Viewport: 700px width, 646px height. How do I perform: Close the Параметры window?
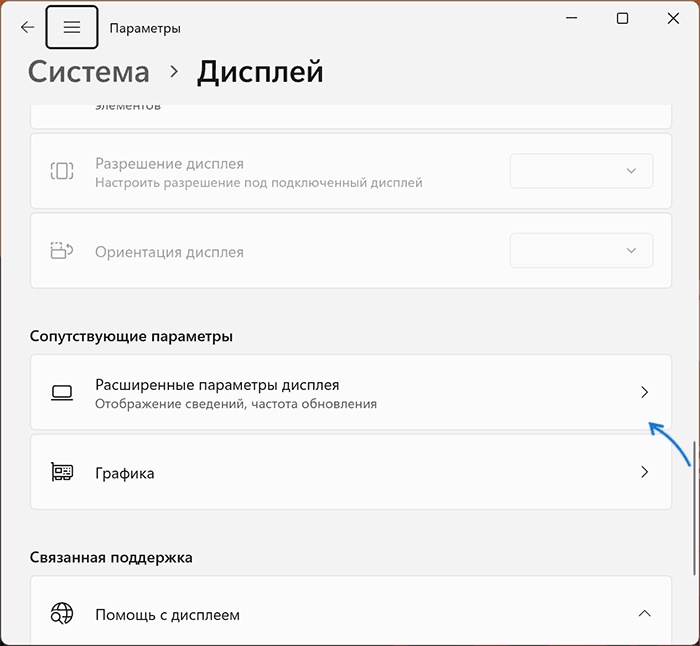(x=673, y=18)
